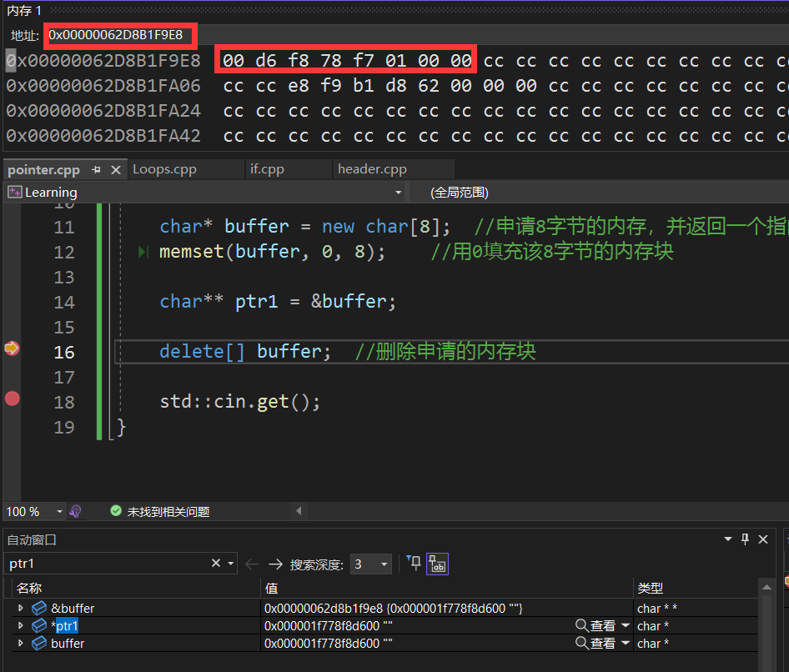Clear the ptr1 search text
Screen dimensions: 789x672
[216, 564]
